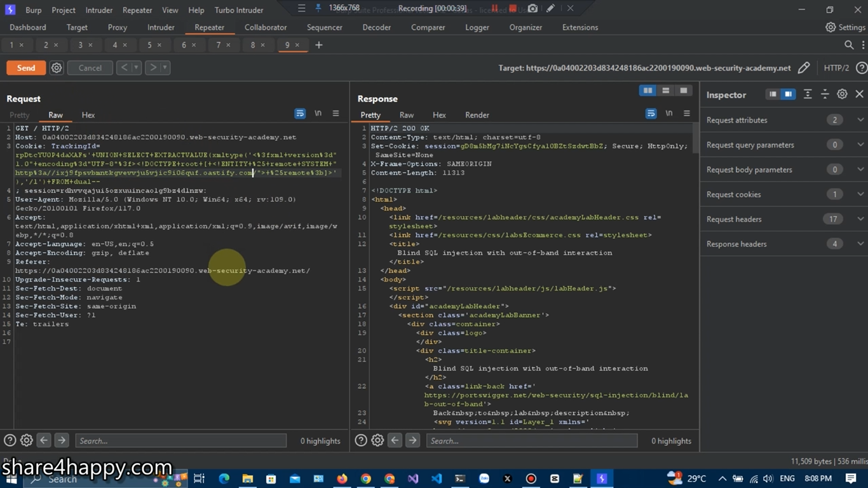The height and width of the screenshot is (488, 868).
Task: Add a new Repeater tab with plus icon
Action: pyautogui.click(x=319, y=45)
